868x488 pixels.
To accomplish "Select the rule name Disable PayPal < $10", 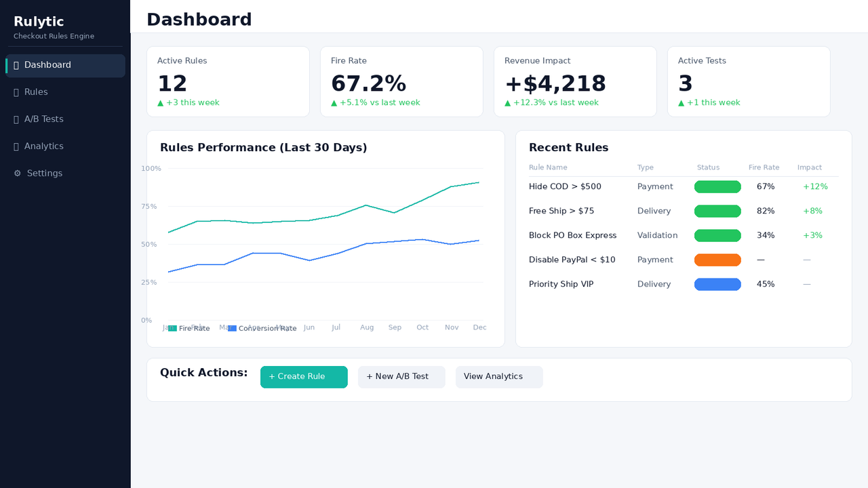I will pos(572,260).
